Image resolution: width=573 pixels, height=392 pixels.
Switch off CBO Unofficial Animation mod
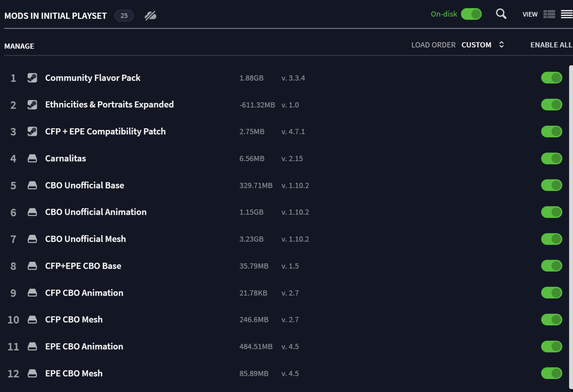552,212
